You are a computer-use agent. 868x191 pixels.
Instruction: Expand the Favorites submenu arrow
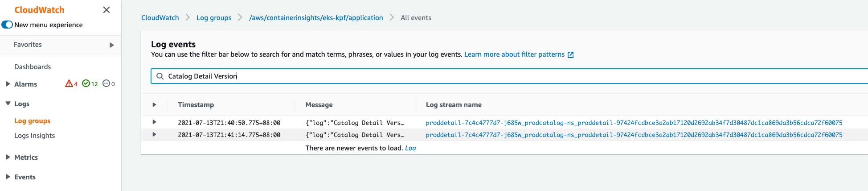click(112, 45)
